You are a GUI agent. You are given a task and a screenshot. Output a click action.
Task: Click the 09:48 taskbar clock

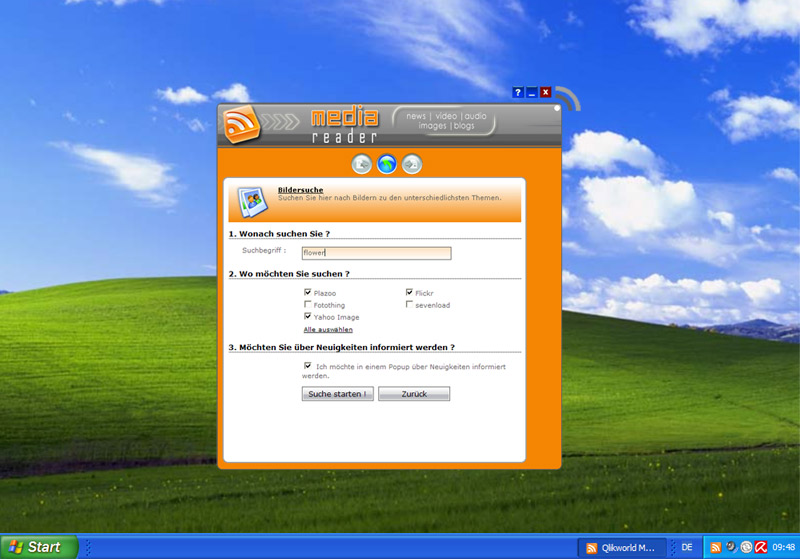(783, 547)
